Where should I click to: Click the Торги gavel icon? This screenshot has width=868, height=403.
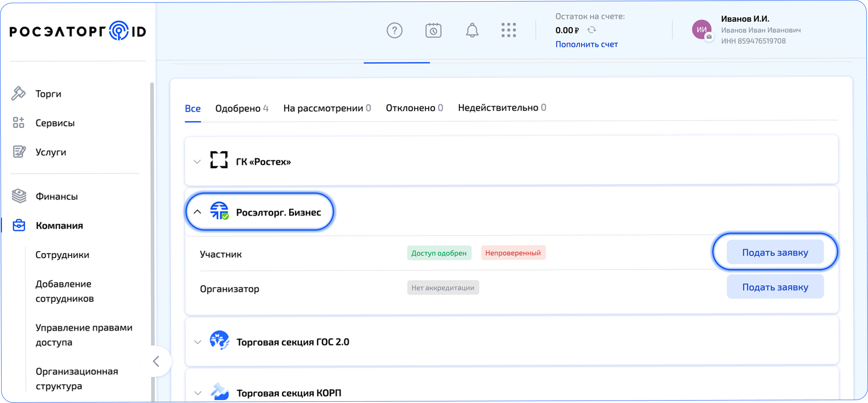[x=19, y=93]
